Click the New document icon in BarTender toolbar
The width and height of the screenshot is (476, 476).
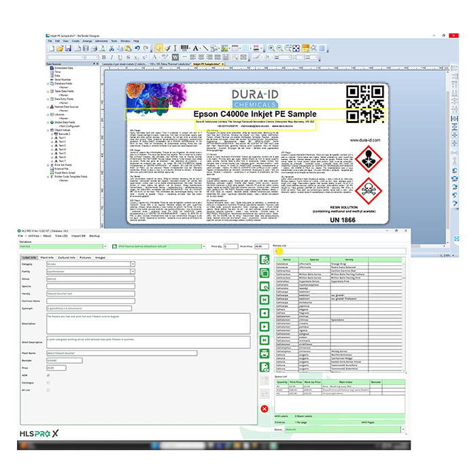pyautogui.click(x=52, y=48)
